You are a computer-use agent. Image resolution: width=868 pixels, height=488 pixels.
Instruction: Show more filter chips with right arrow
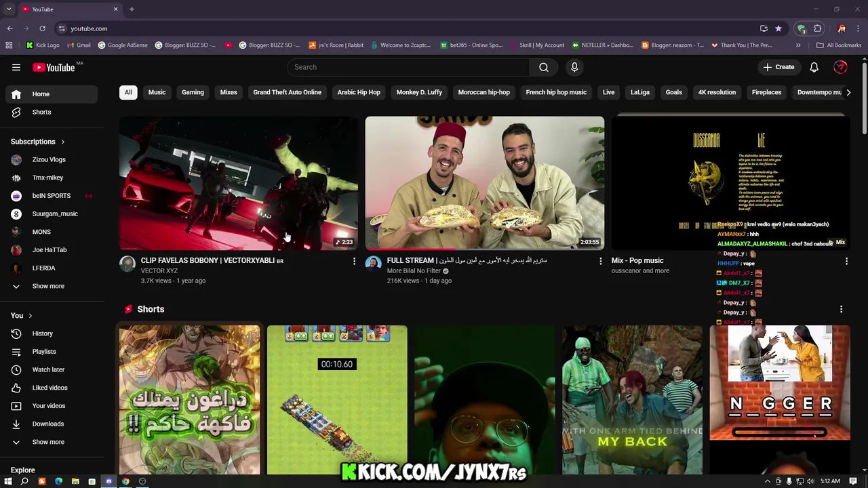click(x=848, y=92)
